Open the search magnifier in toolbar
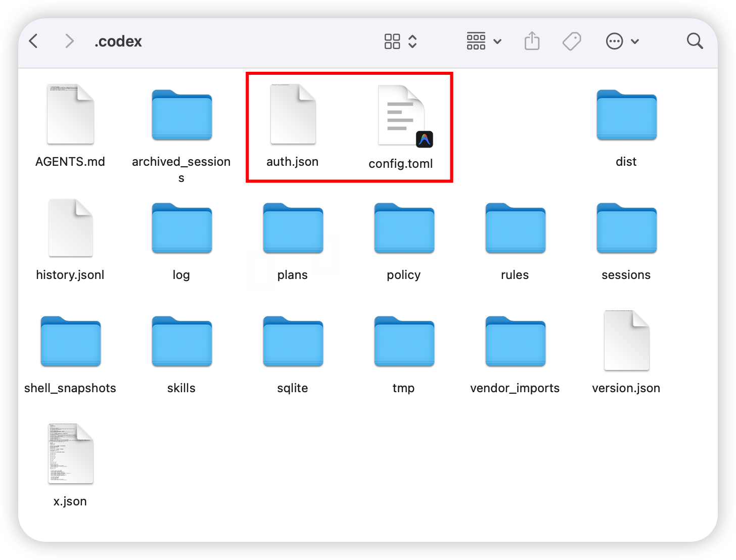Viewport: 736px width, 560px height. (695, 41)
